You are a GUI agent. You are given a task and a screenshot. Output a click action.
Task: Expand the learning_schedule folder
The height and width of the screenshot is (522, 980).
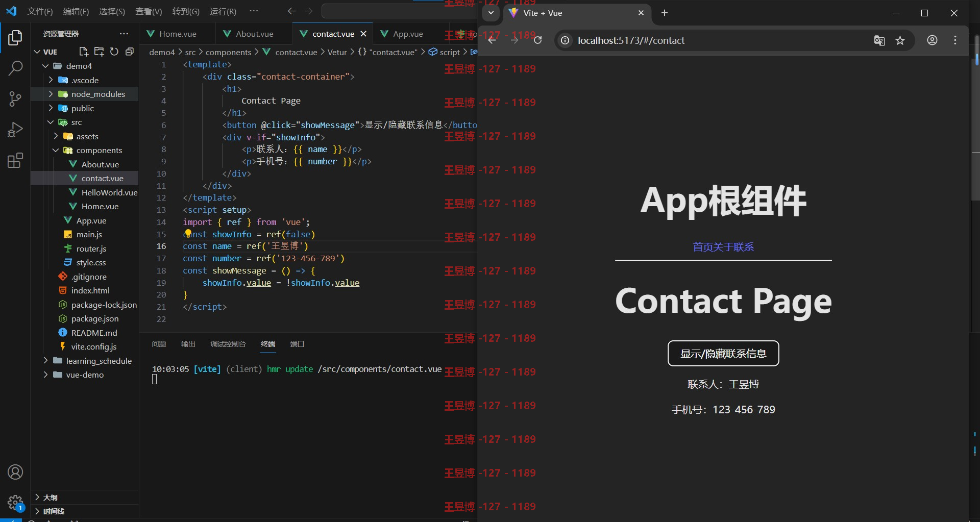click(45, 361)
